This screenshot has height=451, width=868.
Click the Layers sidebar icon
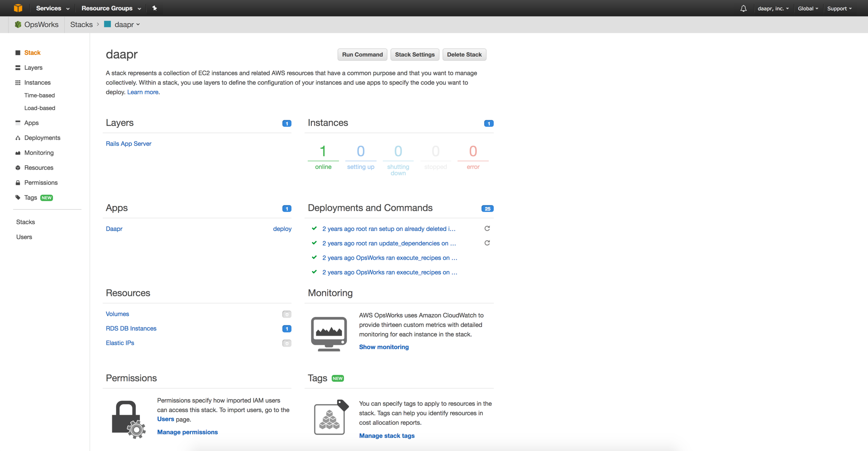(18, 68)
